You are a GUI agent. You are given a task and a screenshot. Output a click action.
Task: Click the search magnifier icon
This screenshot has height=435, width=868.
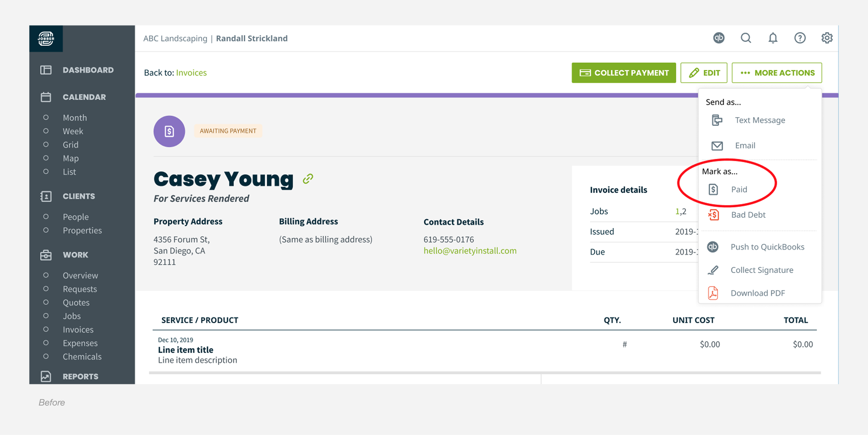click(746, 38)
